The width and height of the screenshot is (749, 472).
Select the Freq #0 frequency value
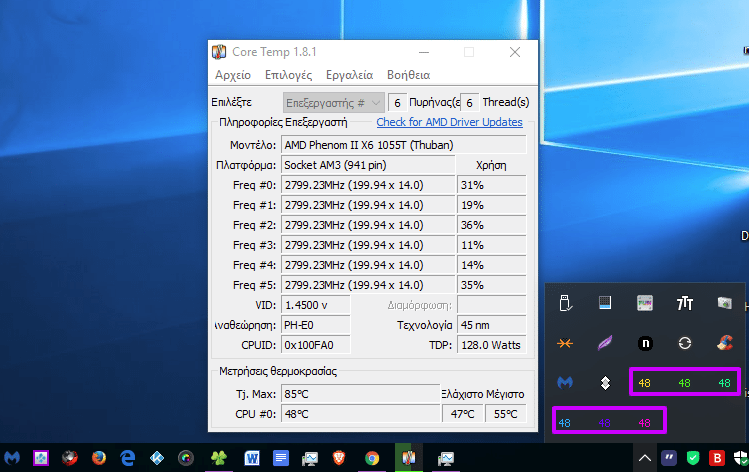coord(368,185)
